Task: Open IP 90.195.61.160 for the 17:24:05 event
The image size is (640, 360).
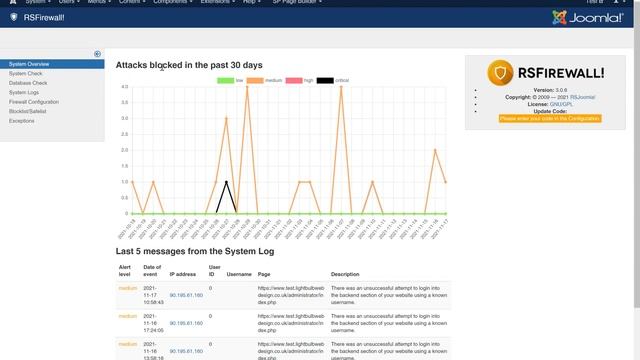Action: click(x=186, y=323)
